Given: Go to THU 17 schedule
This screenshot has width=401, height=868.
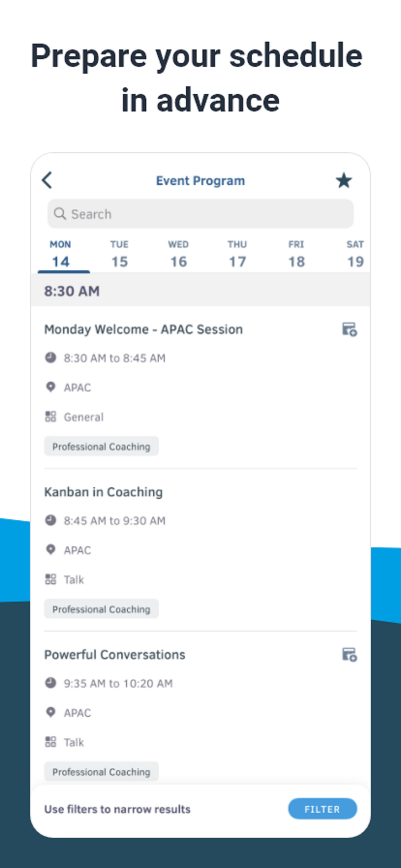Looking at the screenshot, I should coord(237,254).
